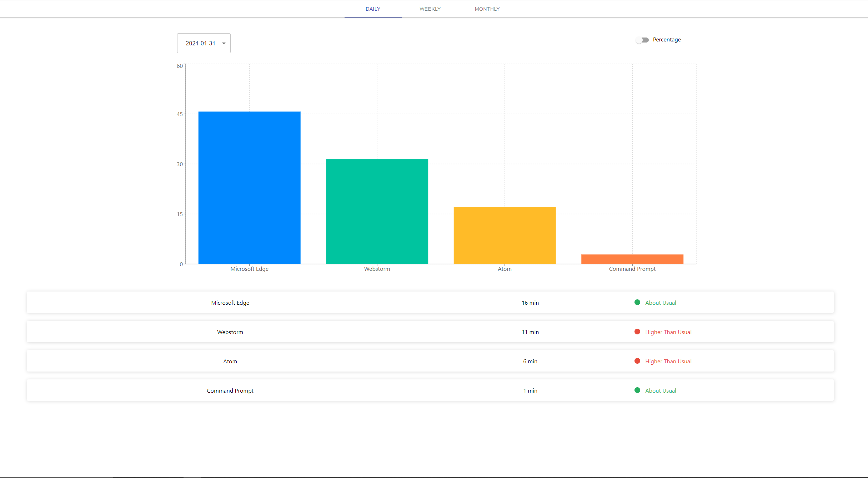
Task: Click the blue Microsoft Edge bar
Action: point(249,188)
